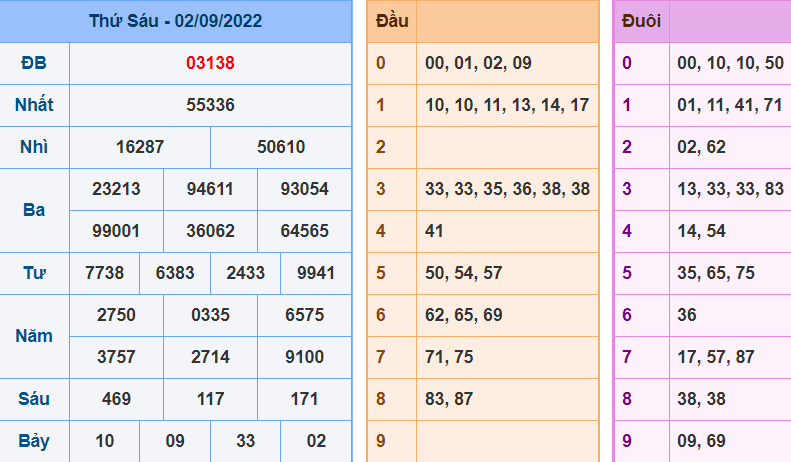The image size is (791, 462).
Task: Select Nhì prize number 50610
Action: click(281, 147)
